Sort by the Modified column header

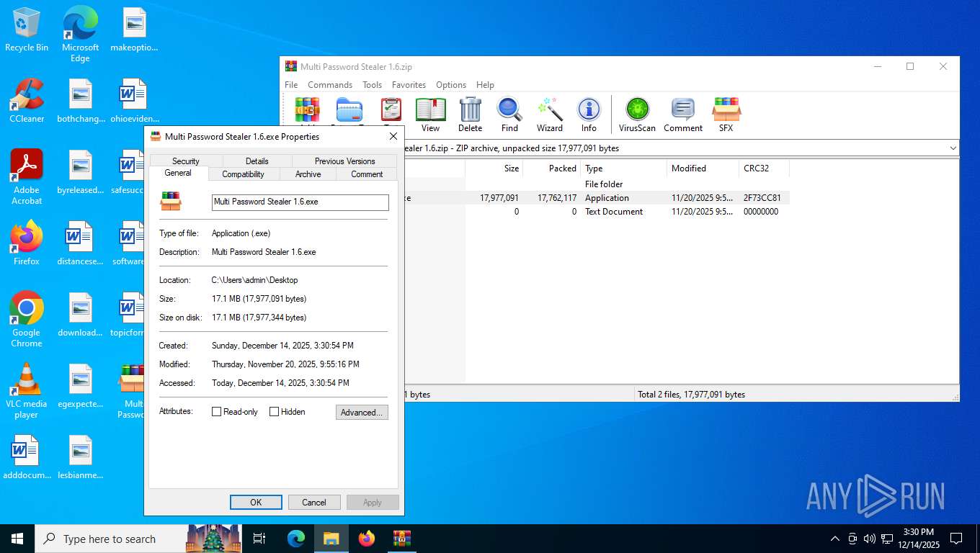(x=703, y=168)
